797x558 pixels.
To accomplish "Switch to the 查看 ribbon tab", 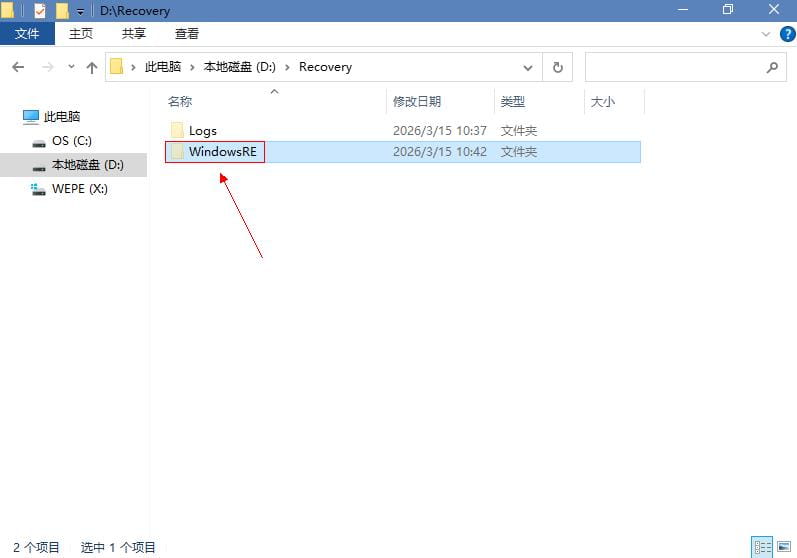I will coord(187,34).
